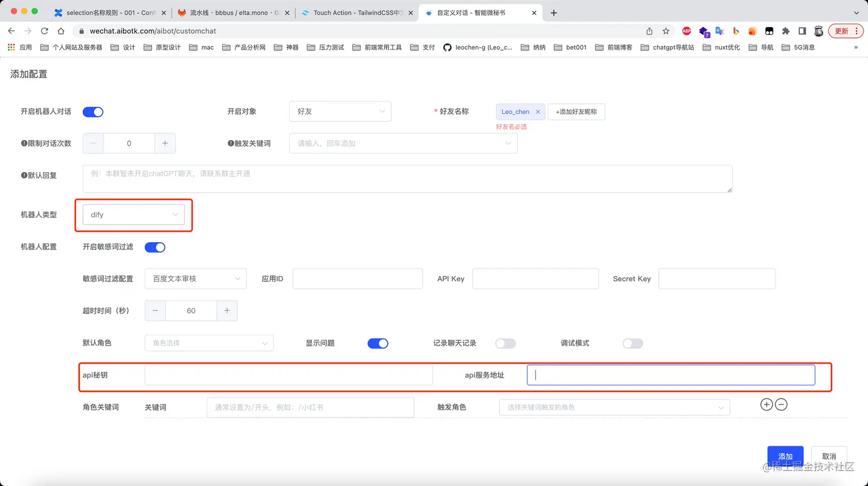Close the Touch Action TailwindCSS tab

pos(410,13)
